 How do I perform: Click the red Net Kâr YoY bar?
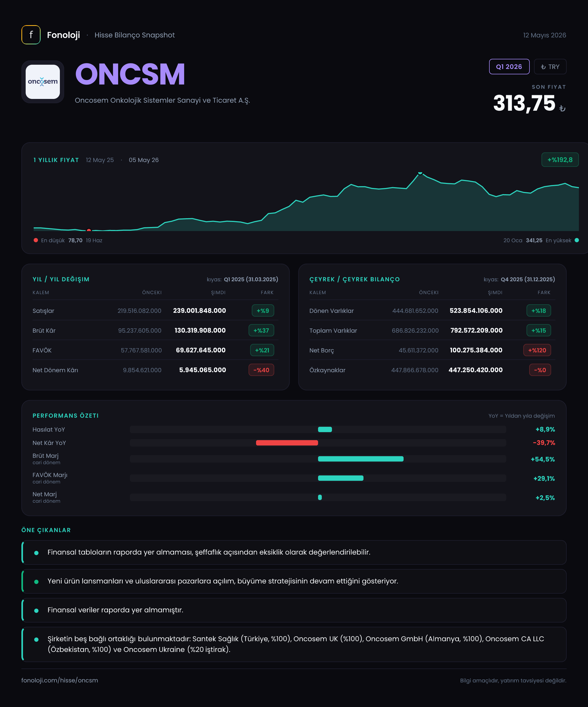click(287, 443)
